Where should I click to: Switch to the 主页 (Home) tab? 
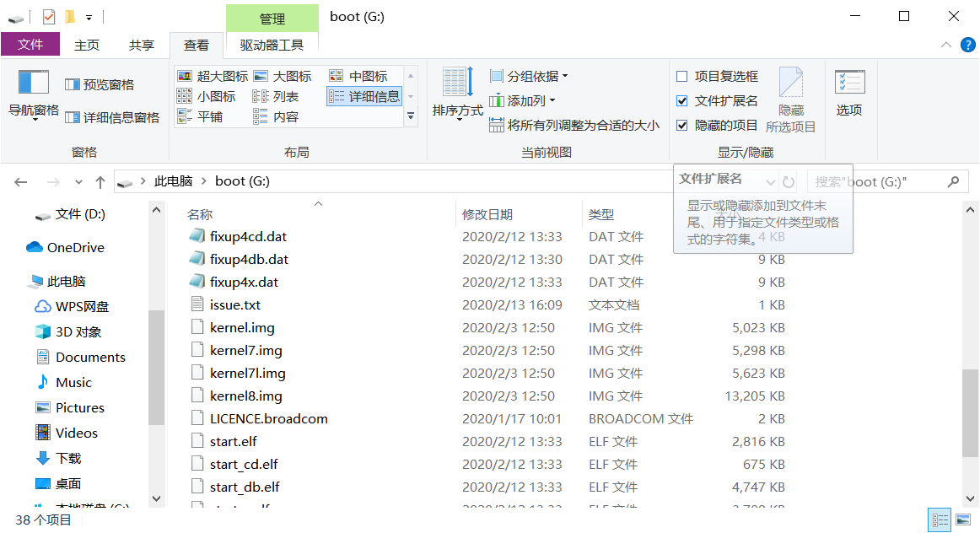pyautogui.click(x=87, y=45)
